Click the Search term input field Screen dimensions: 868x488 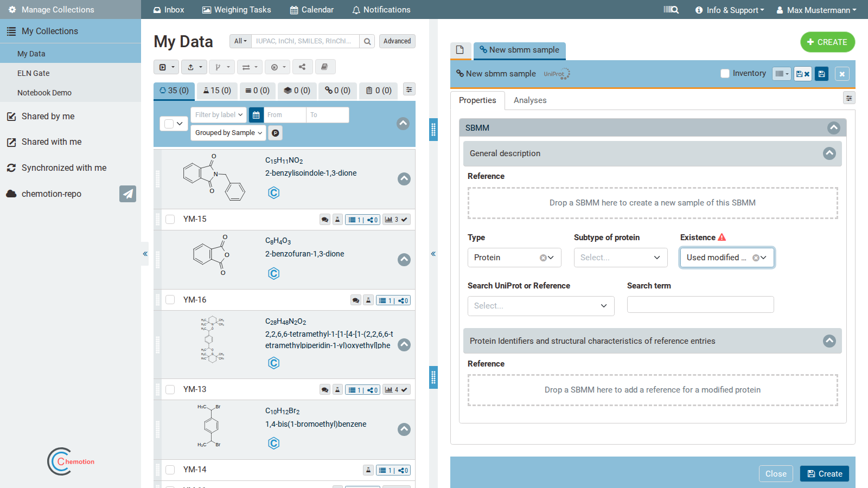[x=700, y=305]
